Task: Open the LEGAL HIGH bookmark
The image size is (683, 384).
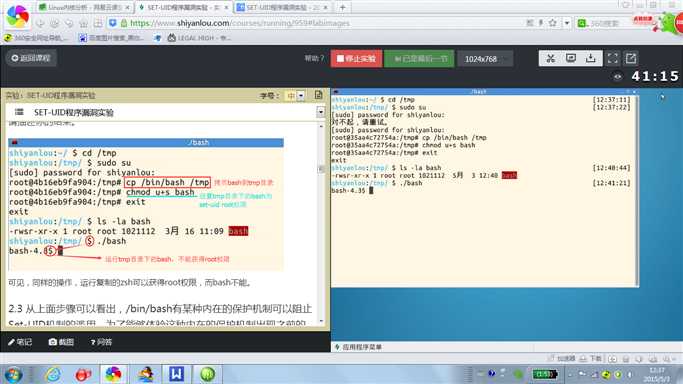Action: [x=199, y=38]
